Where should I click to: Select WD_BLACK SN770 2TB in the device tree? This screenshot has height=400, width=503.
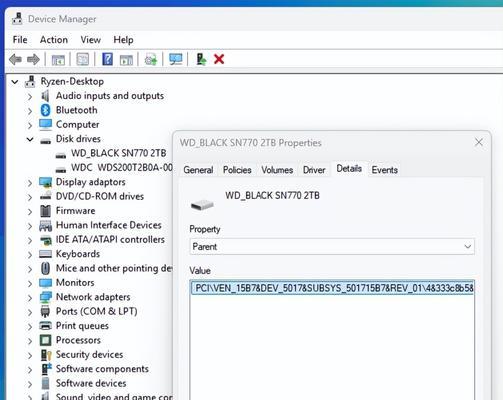tap(118, 153)
